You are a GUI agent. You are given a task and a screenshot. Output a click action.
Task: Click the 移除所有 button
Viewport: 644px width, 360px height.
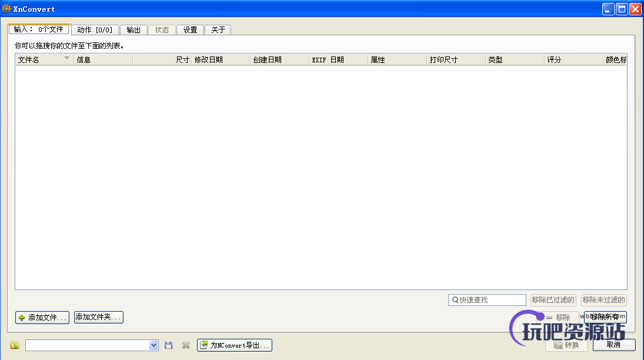(x=605, y=317)
